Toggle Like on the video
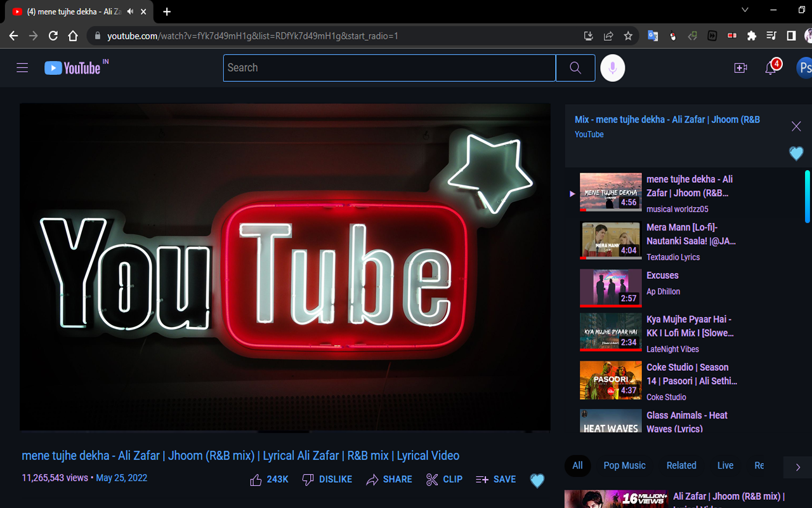The height and width of the screenshot is (508, 812). 269,479
